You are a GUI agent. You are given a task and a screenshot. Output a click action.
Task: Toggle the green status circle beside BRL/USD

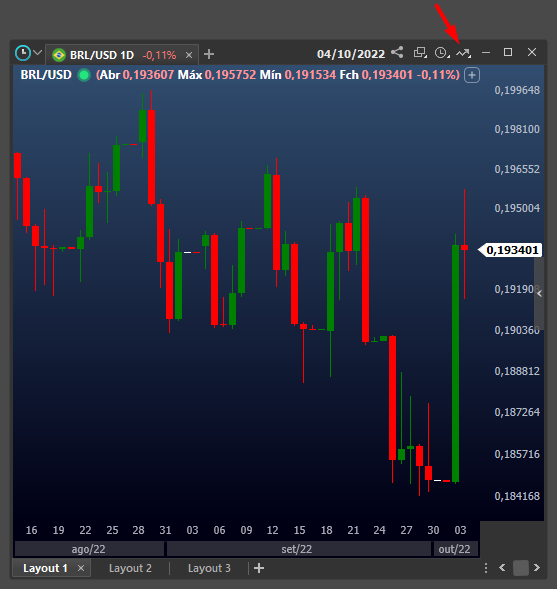(84, 75)
